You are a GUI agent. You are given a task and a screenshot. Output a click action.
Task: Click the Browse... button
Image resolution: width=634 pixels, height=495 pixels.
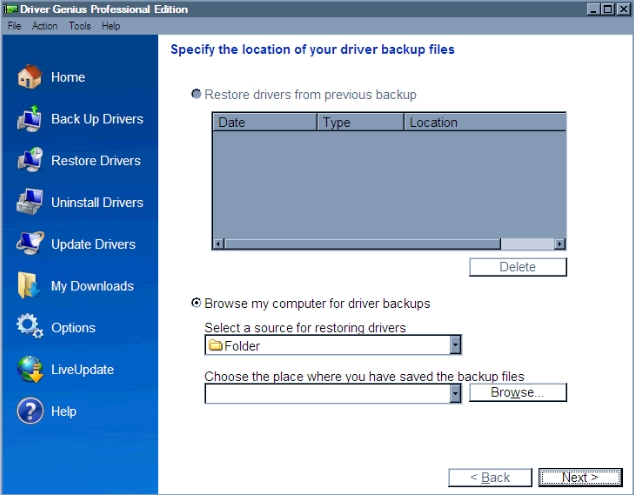(x=518, y=393)
